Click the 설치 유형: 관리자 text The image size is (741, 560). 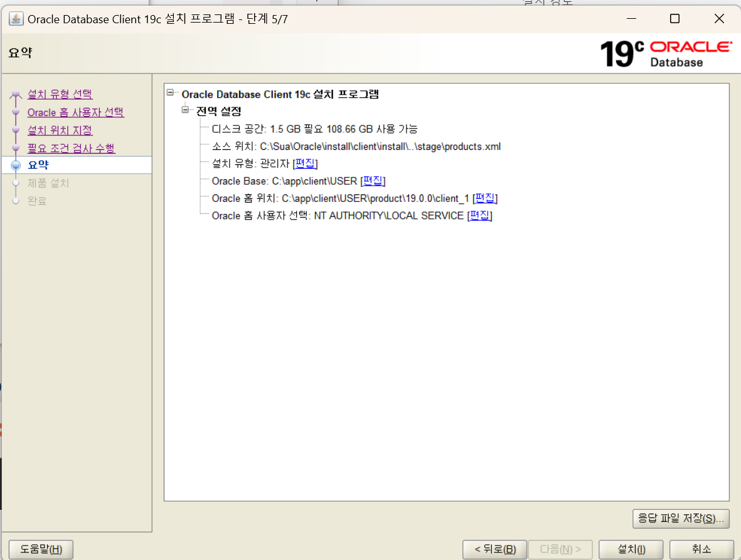pyautogui.click(x=250, y=164)
